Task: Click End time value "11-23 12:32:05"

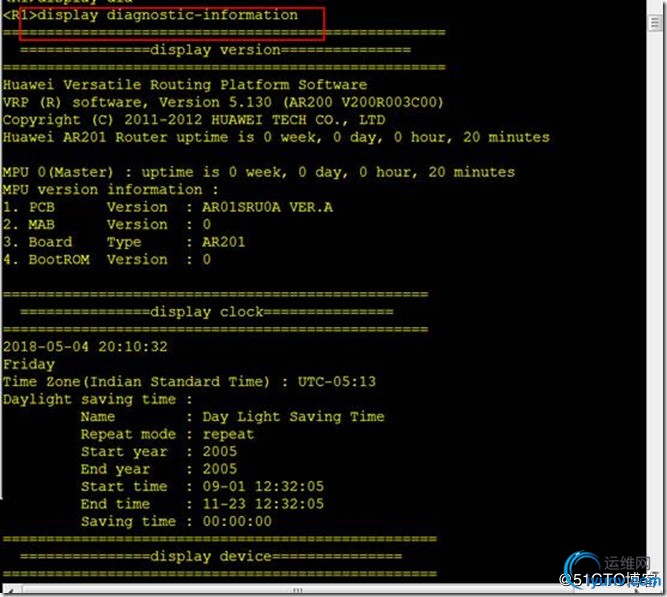Action: pos(263,504)
